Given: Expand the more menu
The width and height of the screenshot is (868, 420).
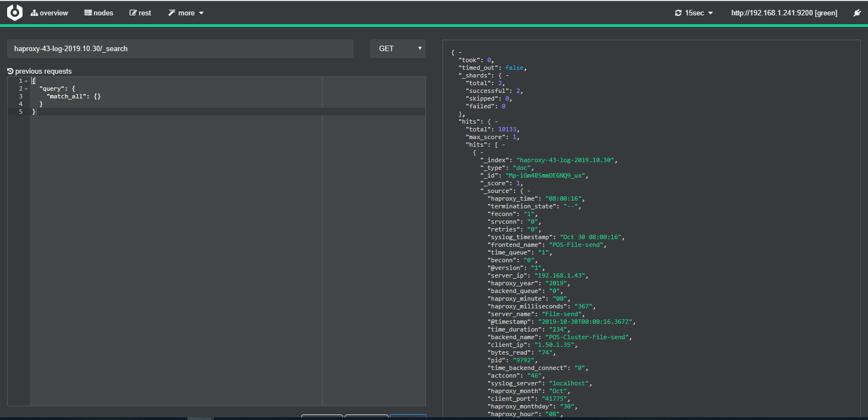Looking at the screenshot, I should point(186,13).
